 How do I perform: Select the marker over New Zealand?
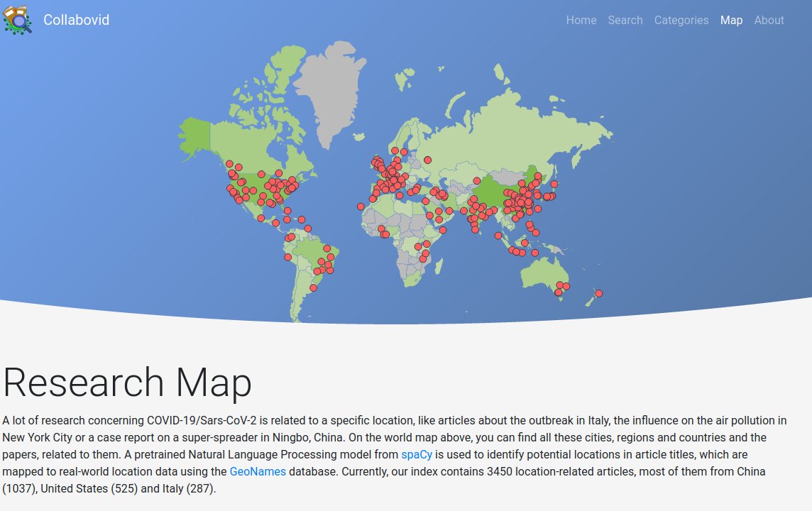598,292
